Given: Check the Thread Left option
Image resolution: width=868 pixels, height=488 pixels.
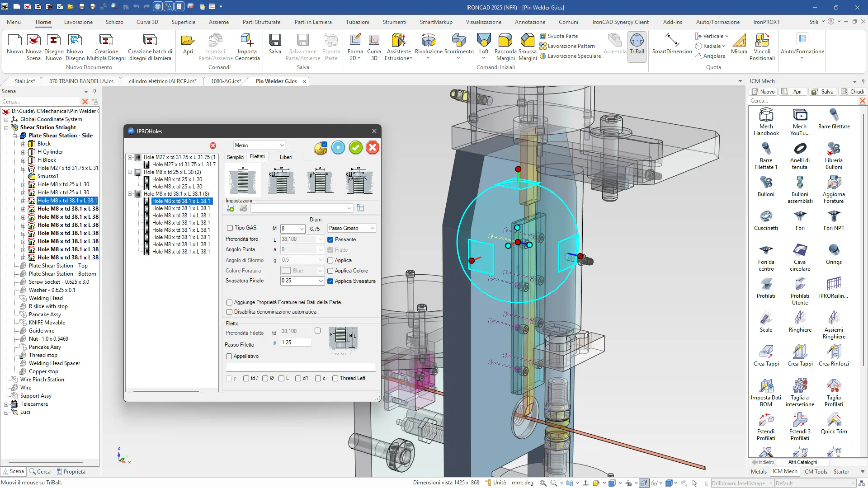Looking at the screenshot, I should pyautogui.click(x=335, y=379).
